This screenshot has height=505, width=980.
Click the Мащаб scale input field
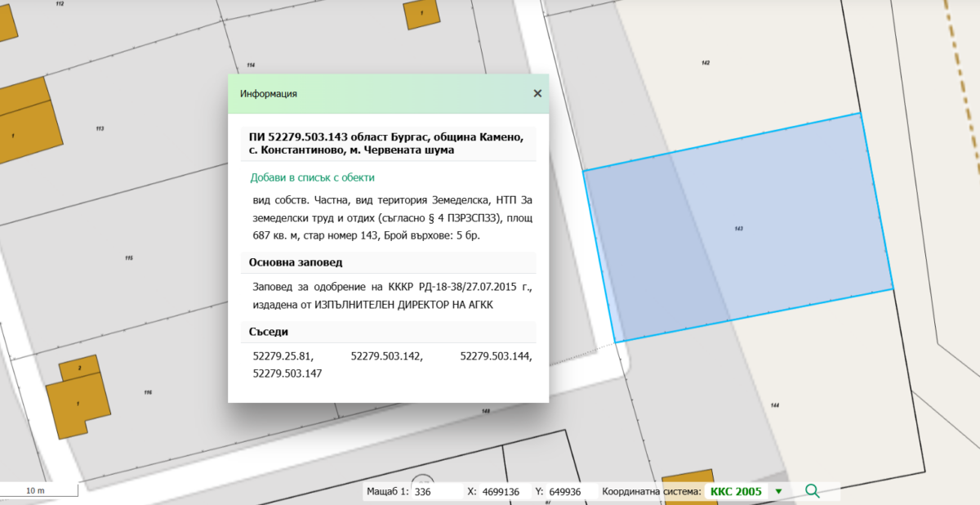click(x=435, y=492)
